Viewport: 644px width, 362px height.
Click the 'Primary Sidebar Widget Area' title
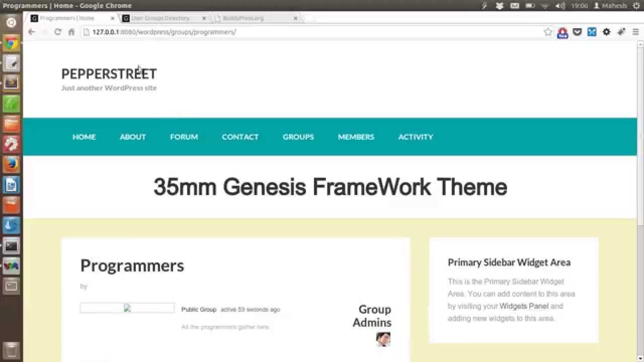point(509,262)
